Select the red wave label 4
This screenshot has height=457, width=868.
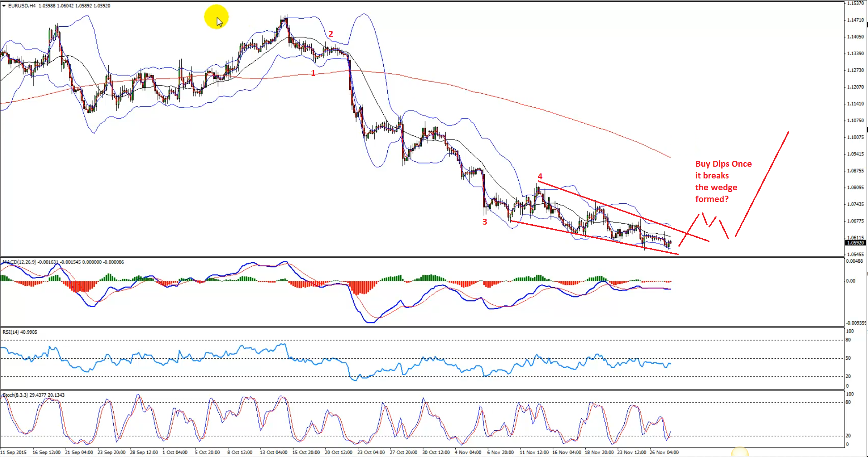point(540,177)
